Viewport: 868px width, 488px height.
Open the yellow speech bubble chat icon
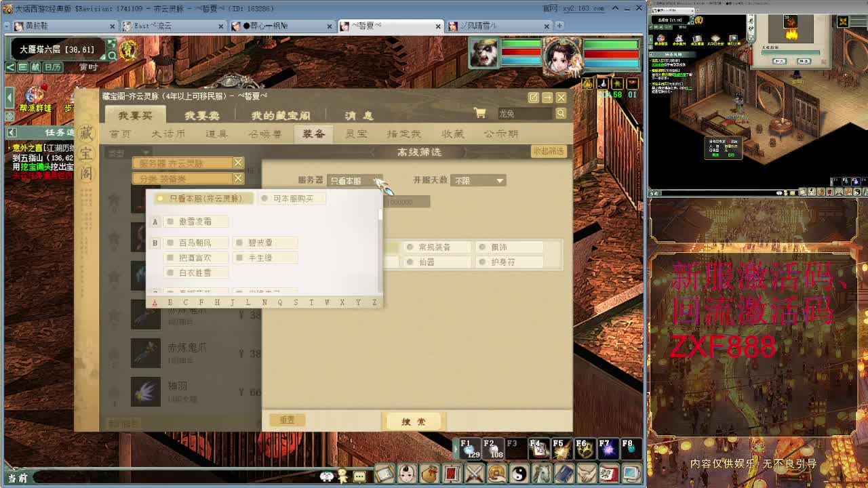pos(359,476)
